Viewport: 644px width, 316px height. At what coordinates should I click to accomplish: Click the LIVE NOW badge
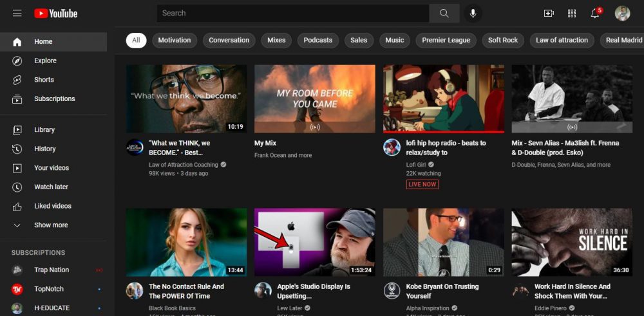(422, 184)
